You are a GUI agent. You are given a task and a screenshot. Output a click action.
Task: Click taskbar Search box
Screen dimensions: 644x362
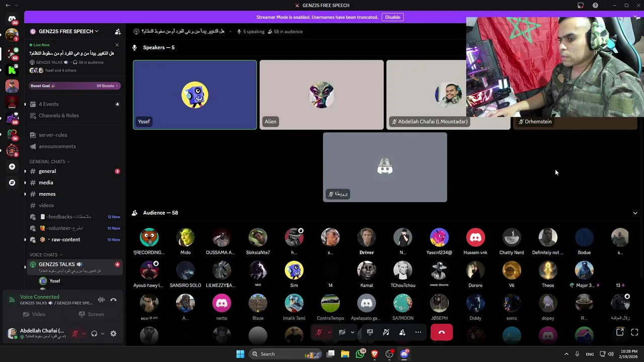(x=285, y=354)
